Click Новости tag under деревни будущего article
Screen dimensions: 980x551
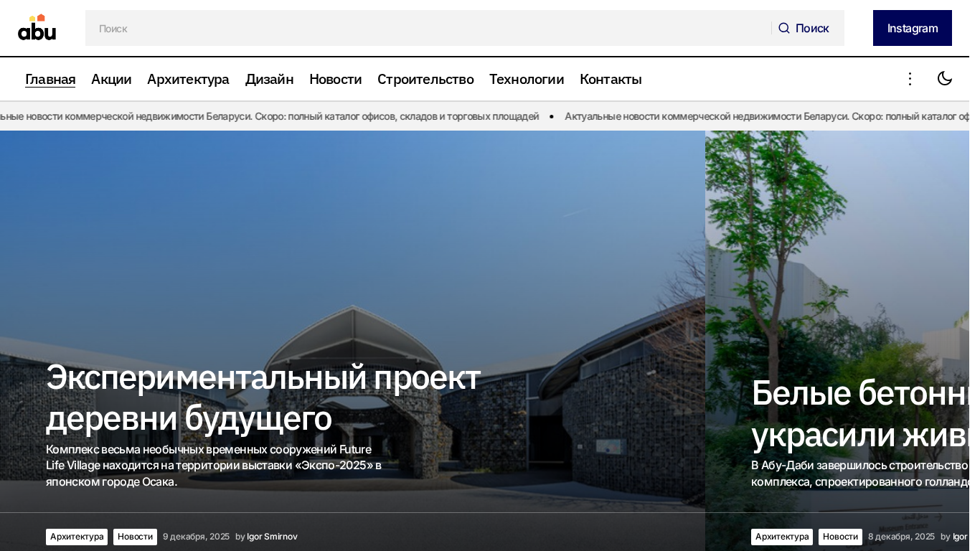[135, 537]
